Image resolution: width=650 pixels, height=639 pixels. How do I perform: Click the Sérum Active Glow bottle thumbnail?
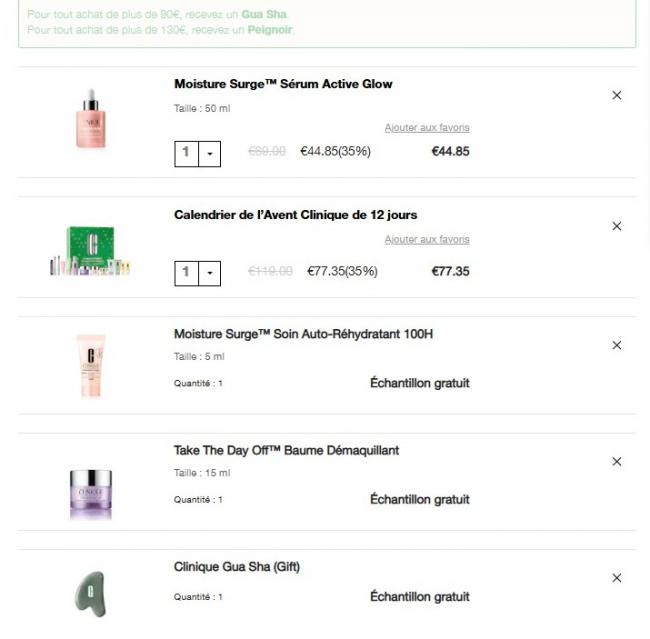(90, 120)
